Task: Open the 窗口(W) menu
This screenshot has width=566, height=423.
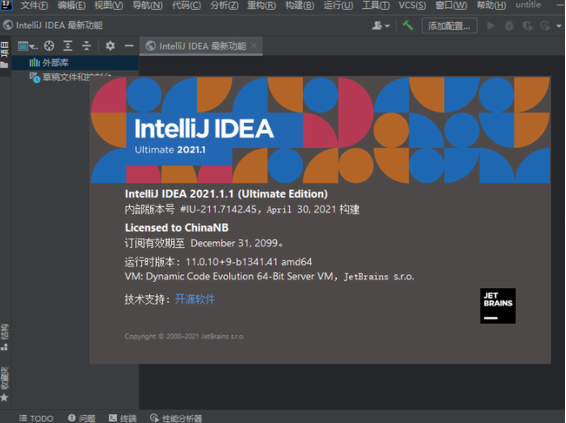Action: pyautogui.click(x=451, y=5)
